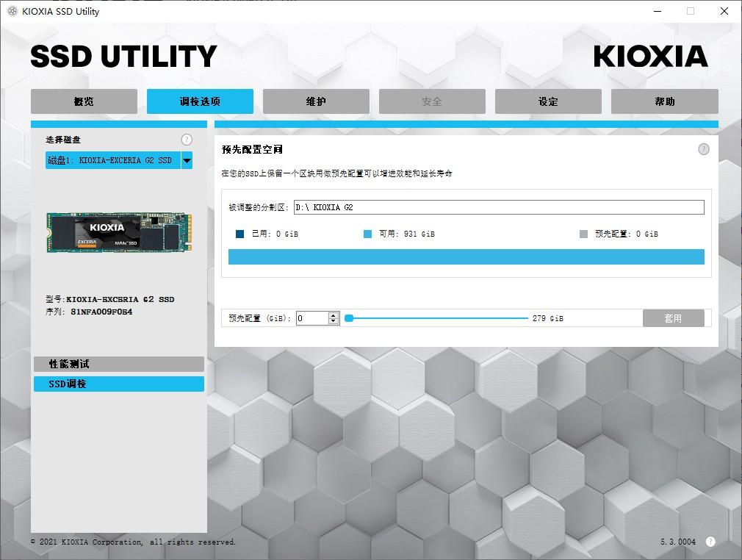Screen dimensions: 742x560
Task: Open the 设定 tab
Action: 549,101
